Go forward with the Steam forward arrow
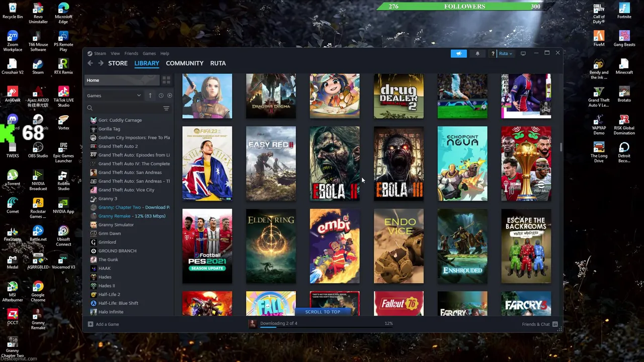 (101, 63)
